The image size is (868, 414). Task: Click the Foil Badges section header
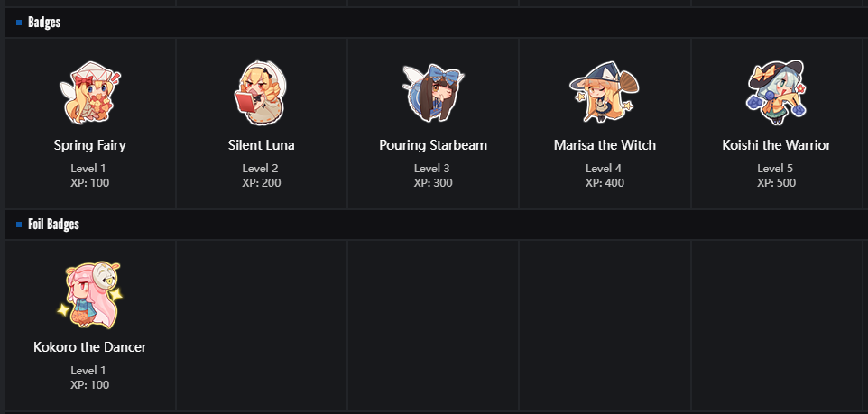[x=53, y=225]
